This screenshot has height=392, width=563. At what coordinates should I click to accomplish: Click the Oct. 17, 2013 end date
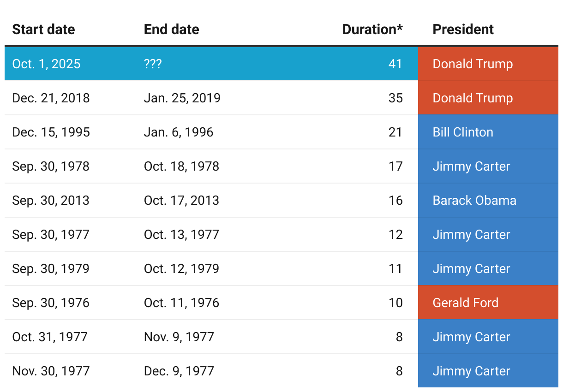tap(181, 201)
